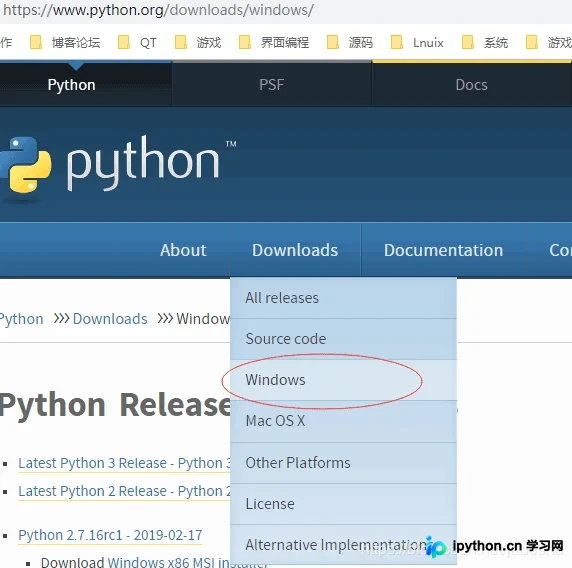Open the 博客论坛 bookmark folder

(x=65, y=42)
